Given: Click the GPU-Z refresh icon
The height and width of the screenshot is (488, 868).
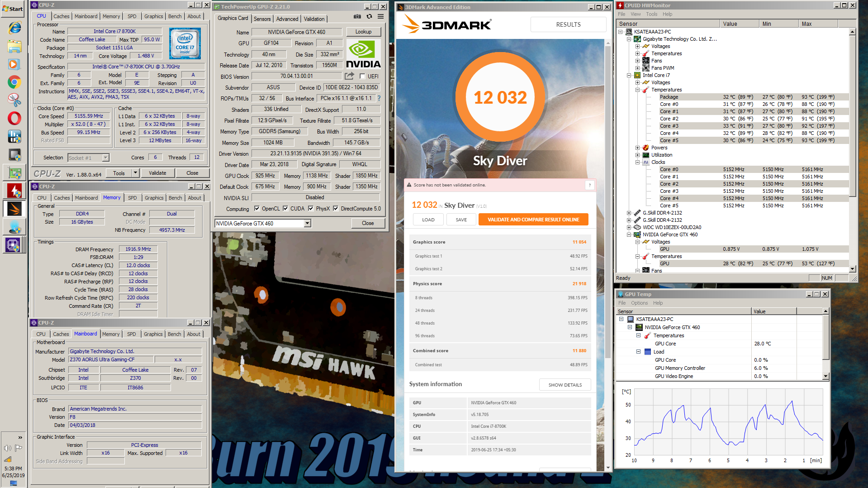Looking at the screenshot, I should 369,16.
